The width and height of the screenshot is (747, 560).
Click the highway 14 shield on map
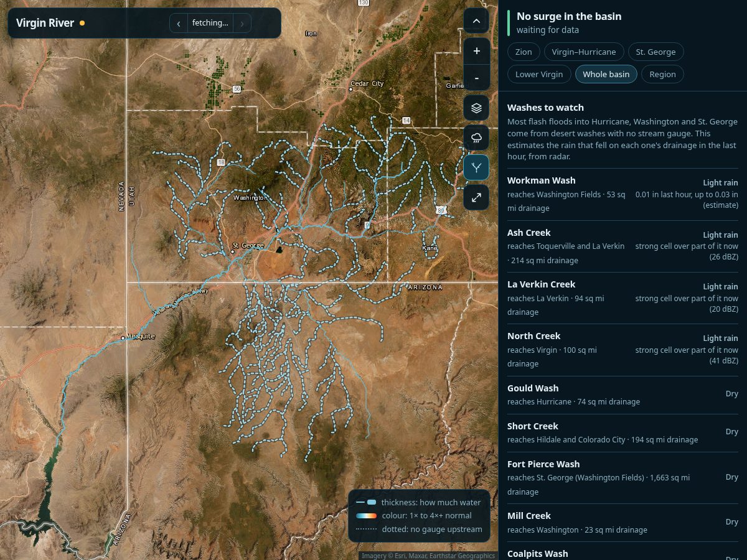tap(406, 120)
